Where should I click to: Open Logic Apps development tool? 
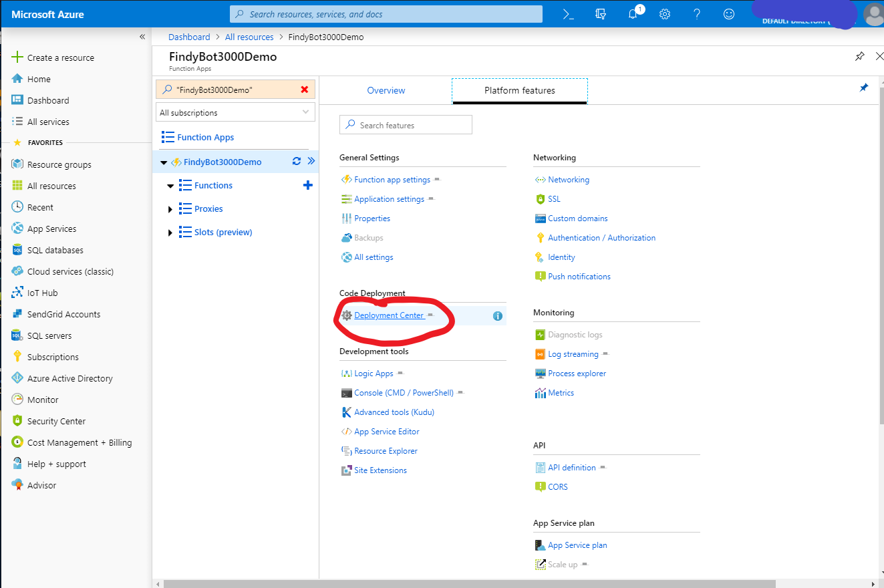coord(374,374)
